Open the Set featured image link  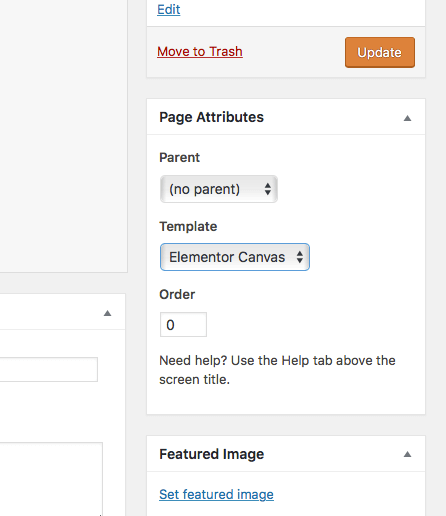point(216,494)
